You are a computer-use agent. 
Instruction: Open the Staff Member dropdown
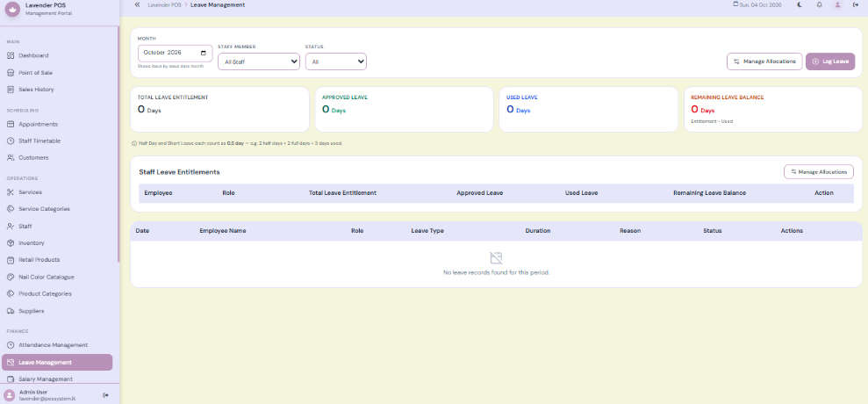coord(259,61)
